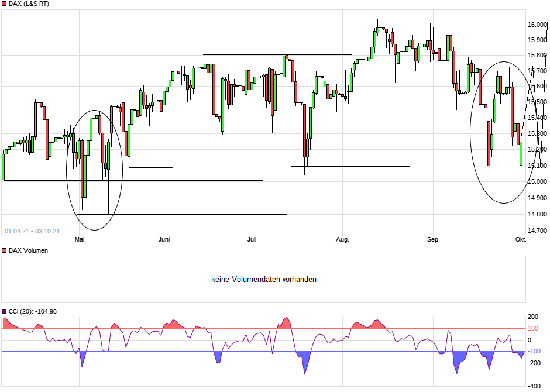
Task: Click the red -100 level line in CCI panel
Action: tap(263, 351)
